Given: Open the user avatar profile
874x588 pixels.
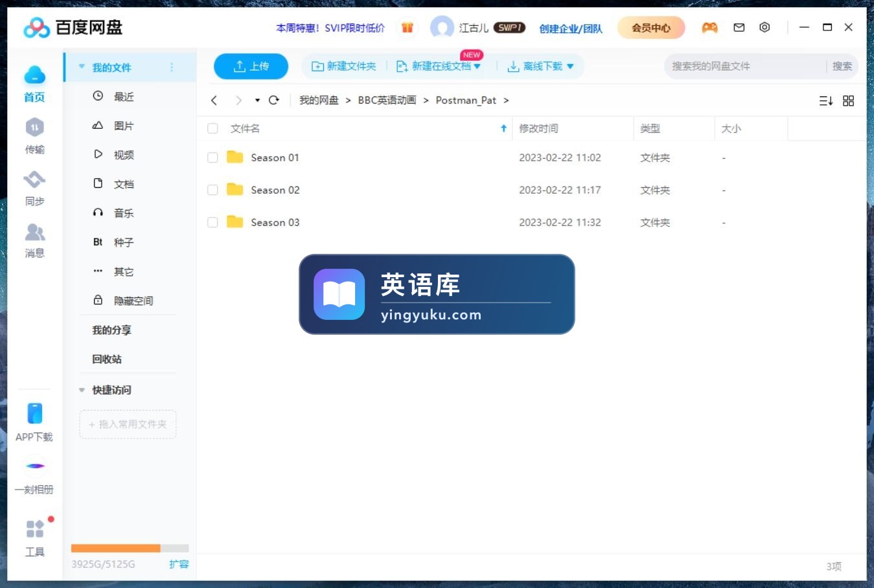Looking at the screenshot, I should [442, 27].
